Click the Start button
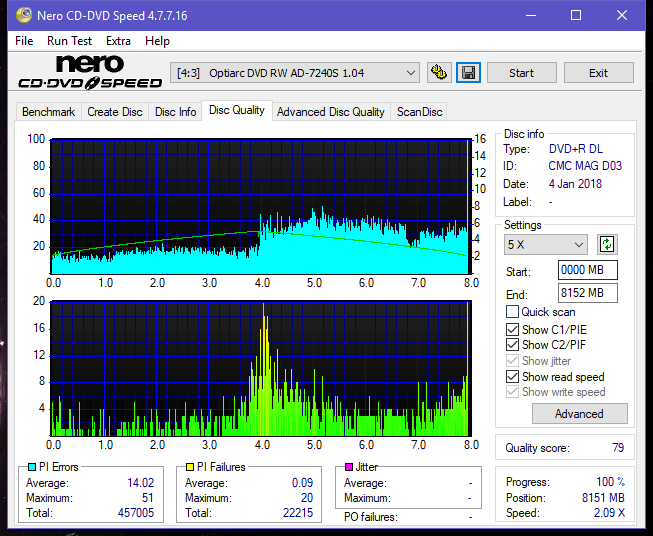Screen dimensions: 653x536 tap(521, 73)
